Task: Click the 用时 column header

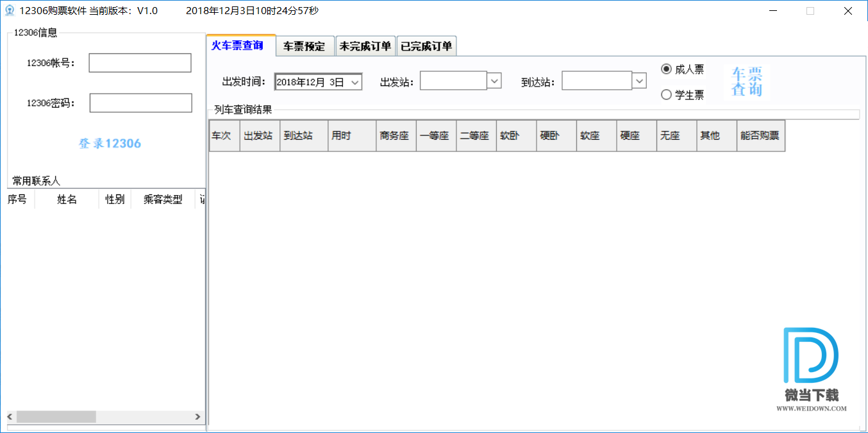Action: [x=352, y=136]
